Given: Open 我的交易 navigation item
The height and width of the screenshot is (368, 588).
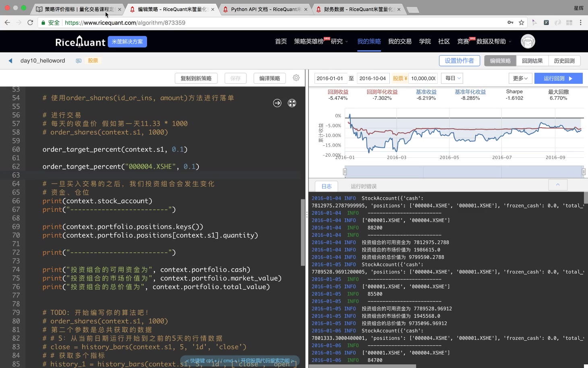Looking at the screenshot, I should tap(400, 41).
